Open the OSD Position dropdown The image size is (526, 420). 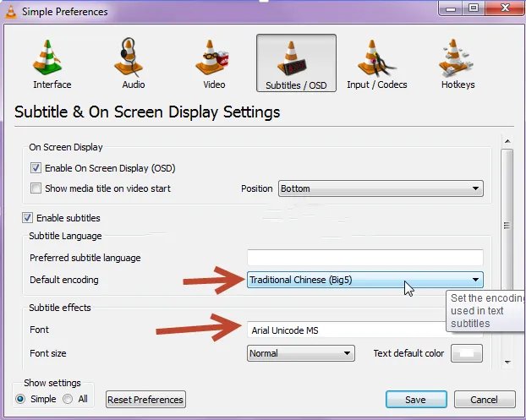381,188
